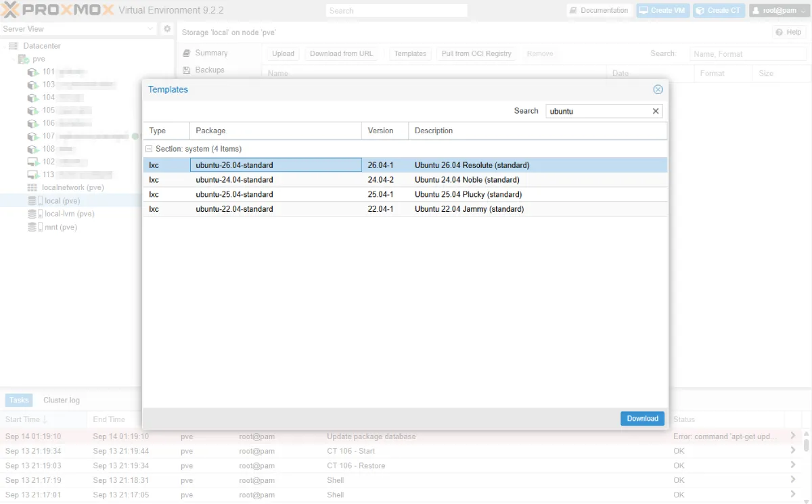Click Pull from OCI Registry button
812x504 pixels.
(476, 53)
